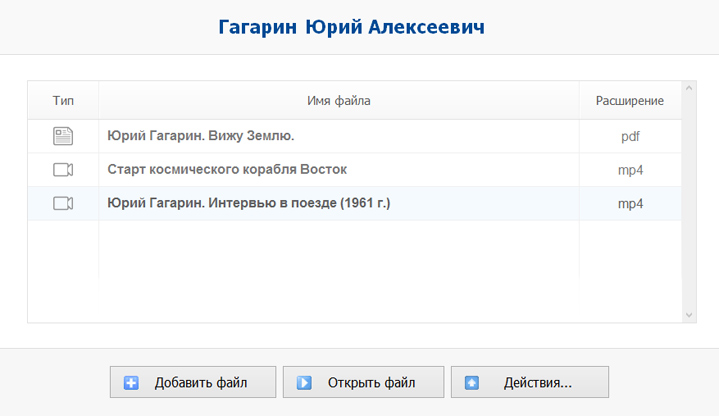
Task: Click the scrollbar down arrow
Action: [x=689, y=315]
